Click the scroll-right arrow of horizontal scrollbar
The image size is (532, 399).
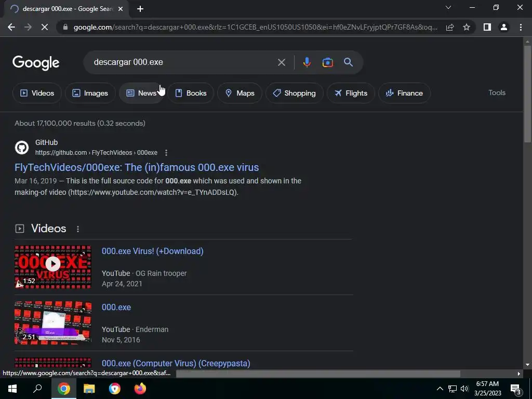pyautogui.click(x=519, y=374)
